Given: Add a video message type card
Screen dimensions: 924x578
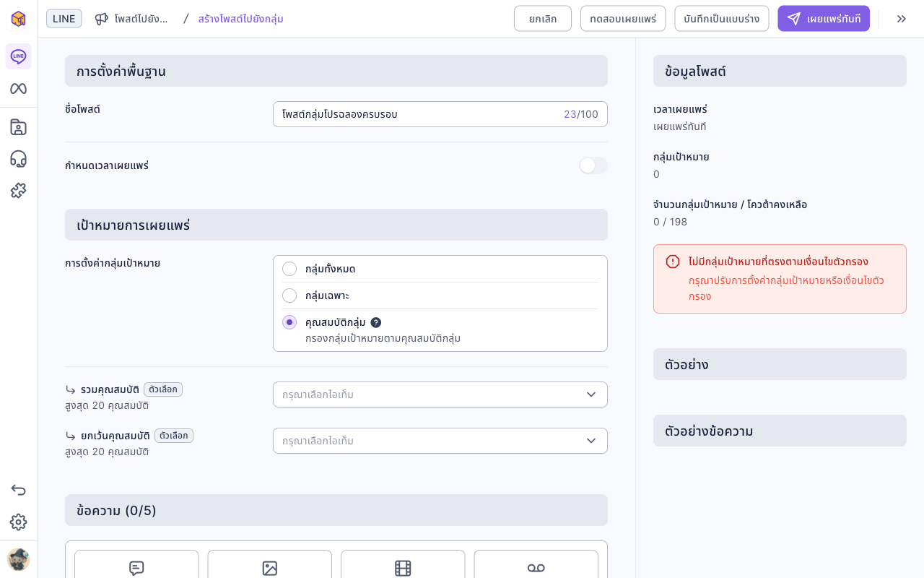Looking at the screenshot, I should pyautogui.click(x=403, y=564).
